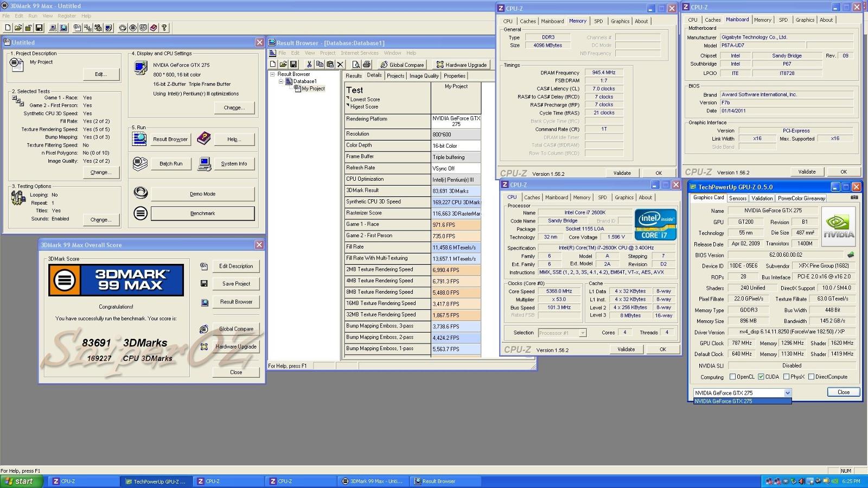The image size is (868, 488).
Task: Click Change... under Display and CPU Settings
Action: (x=234, y=107)
